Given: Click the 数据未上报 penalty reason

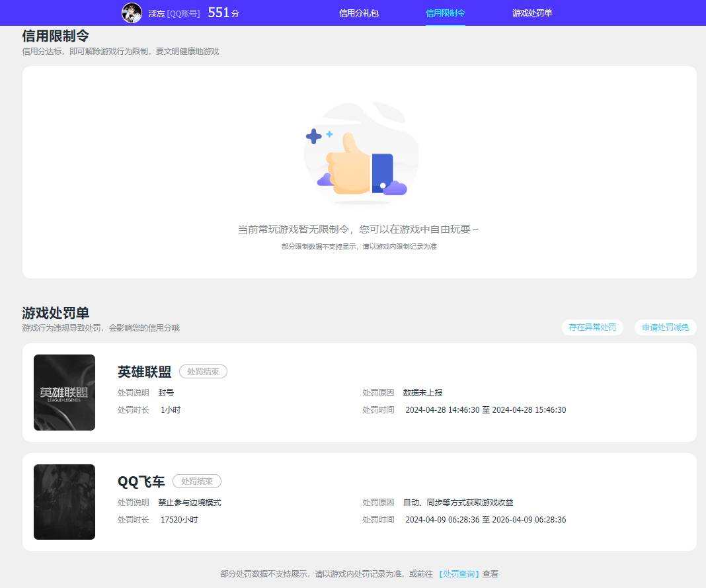Looking at the screenshot, I should [x=422, y=392].
